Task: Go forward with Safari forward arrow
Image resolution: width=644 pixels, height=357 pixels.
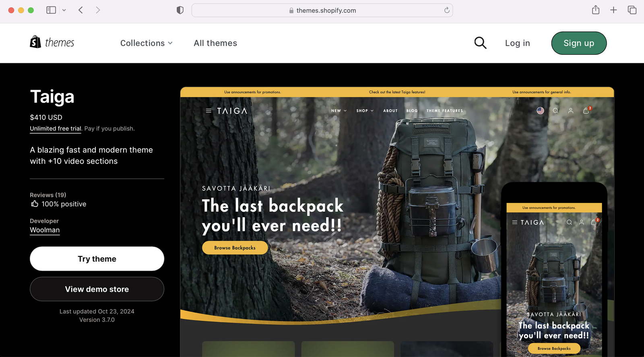Action: pyautogui.click(x=98, y=10)
